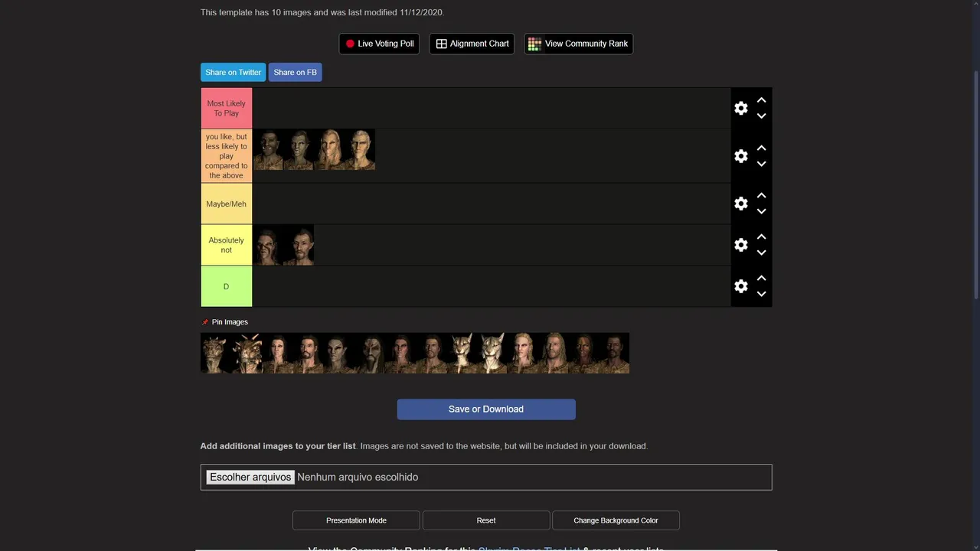Move the Maybe/Meh tier up

pyautogui.click(x=761, y=195)
